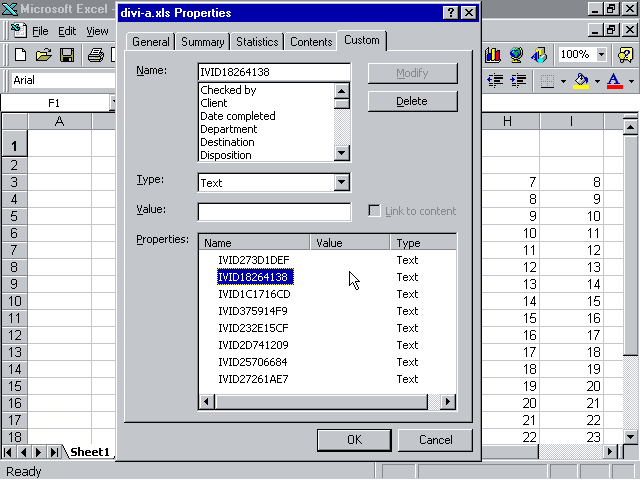Viewport: 640px width, 480px height.
Task: Open the Chart Wizard icon
Action: point(493,55)
